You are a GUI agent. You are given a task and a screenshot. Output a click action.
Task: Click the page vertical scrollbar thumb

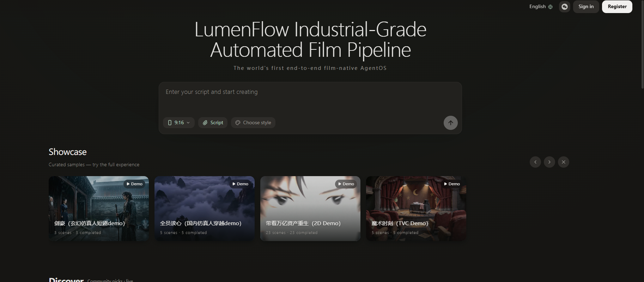pos(642,44)
